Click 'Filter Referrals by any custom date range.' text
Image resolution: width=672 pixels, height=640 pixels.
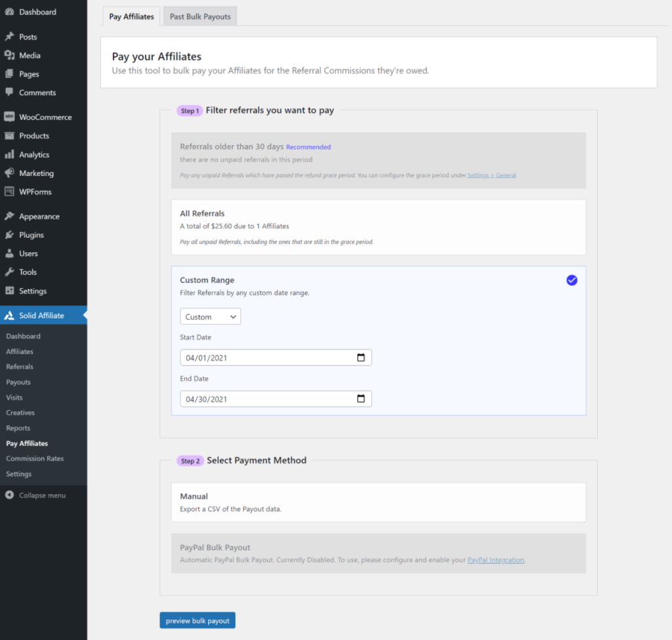(245, 293)
